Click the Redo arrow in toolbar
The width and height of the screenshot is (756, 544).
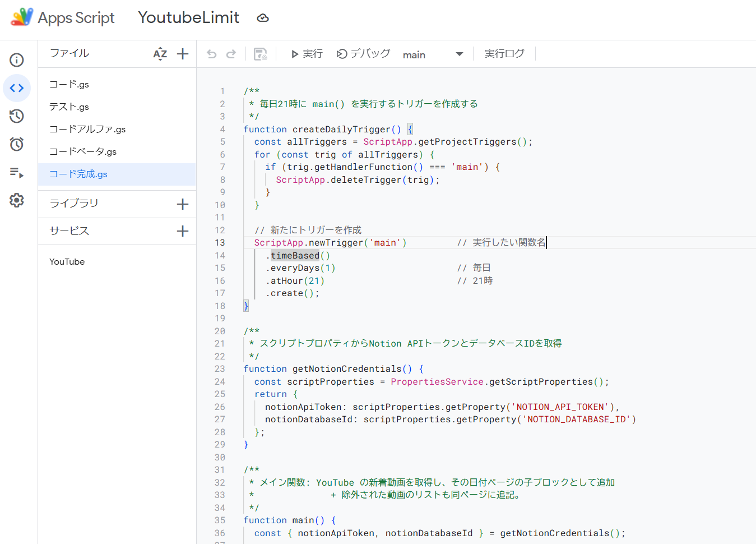231,54
